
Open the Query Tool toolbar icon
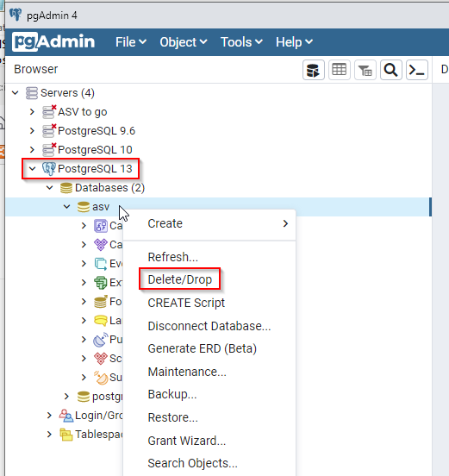(x=314, y=70)
